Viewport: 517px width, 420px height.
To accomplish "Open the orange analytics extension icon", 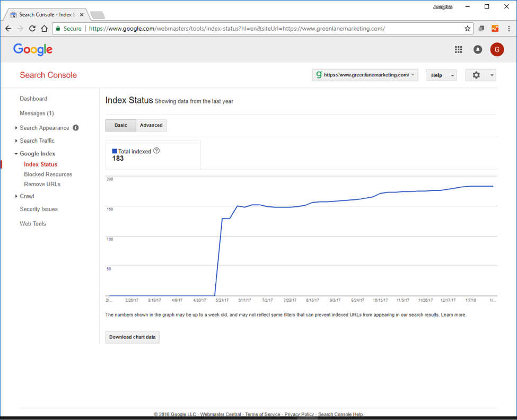I will [495, 29].
